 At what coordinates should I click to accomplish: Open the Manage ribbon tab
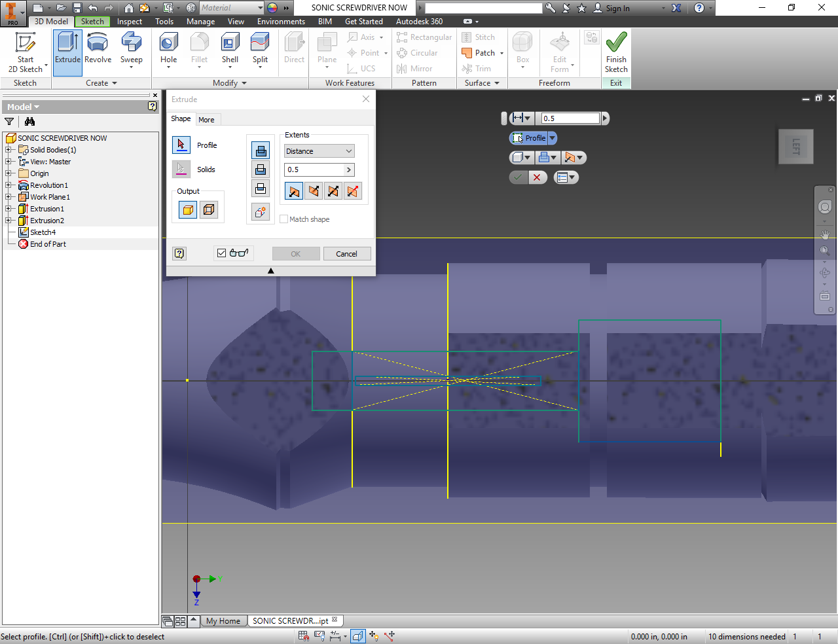200,22
